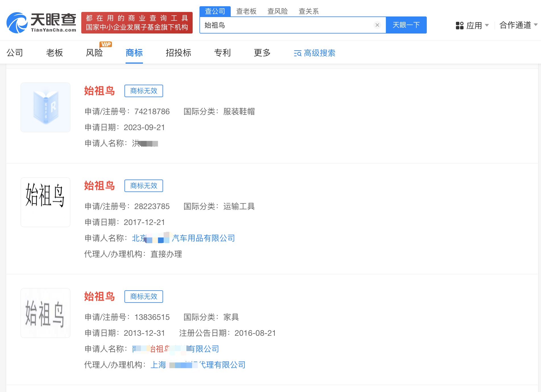
Task: Click the 直接办理 agent text
Action: (166, 254)
